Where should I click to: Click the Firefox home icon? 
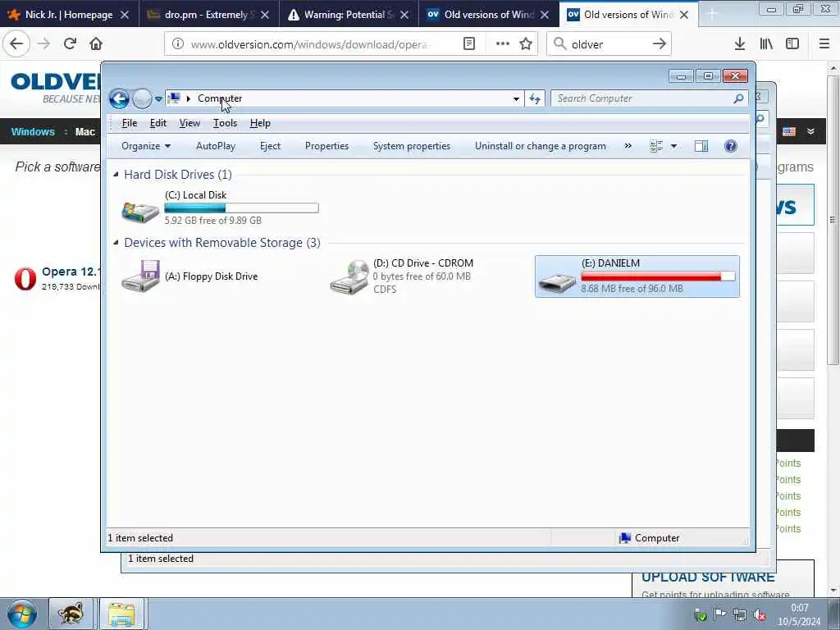tap(96, 44)
